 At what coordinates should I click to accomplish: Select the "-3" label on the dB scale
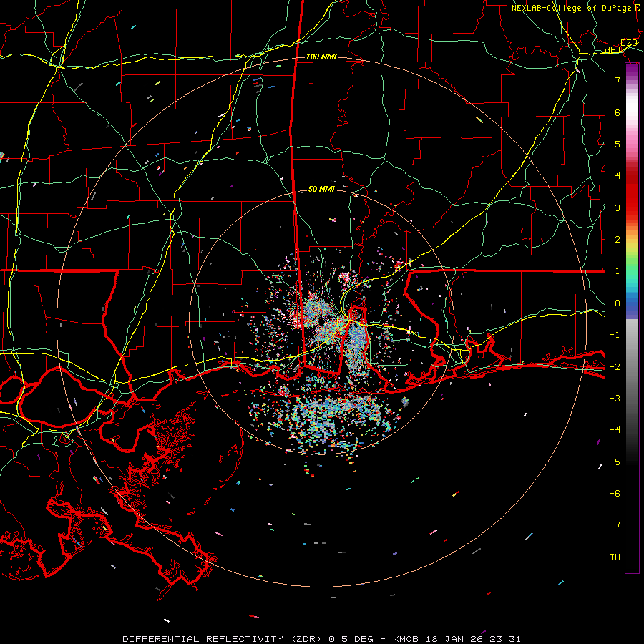pos(615,399)
